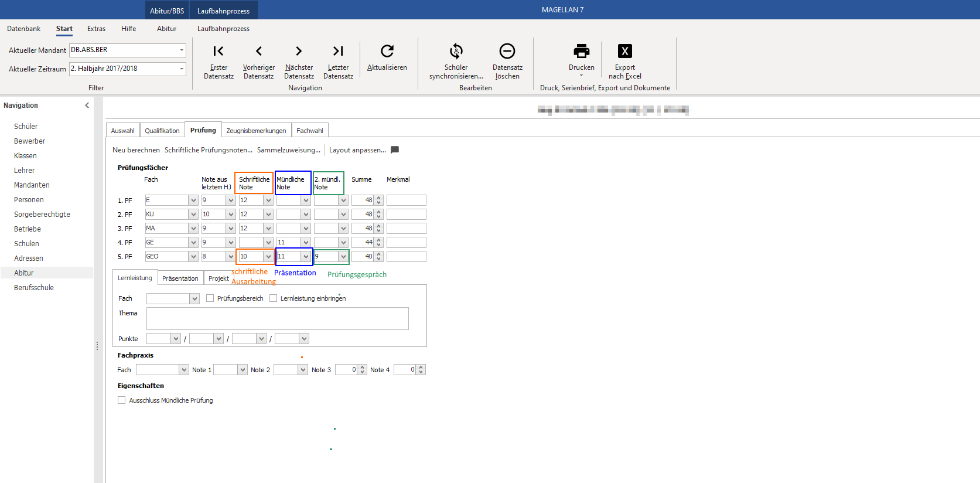Open the Extras menu
Screen dimensions: 980x483
97,29
